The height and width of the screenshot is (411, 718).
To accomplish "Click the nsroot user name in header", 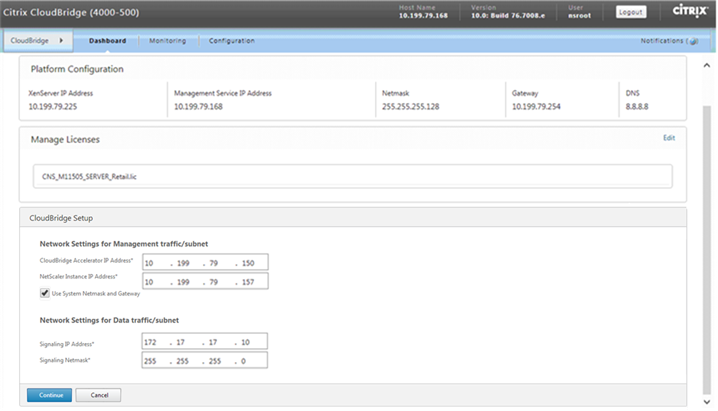I will [579, 16].
